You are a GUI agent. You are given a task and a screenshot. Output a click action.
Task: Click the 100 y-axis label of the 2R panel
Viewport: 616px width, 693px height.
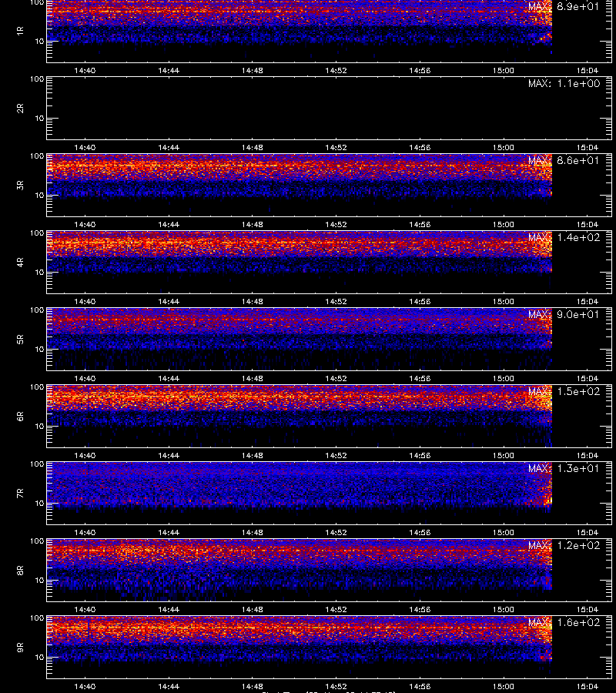click(x=37, y=79)
